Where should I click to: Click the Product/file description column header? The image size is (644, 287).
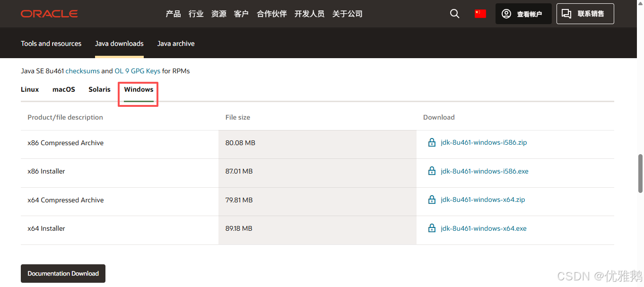65,117
